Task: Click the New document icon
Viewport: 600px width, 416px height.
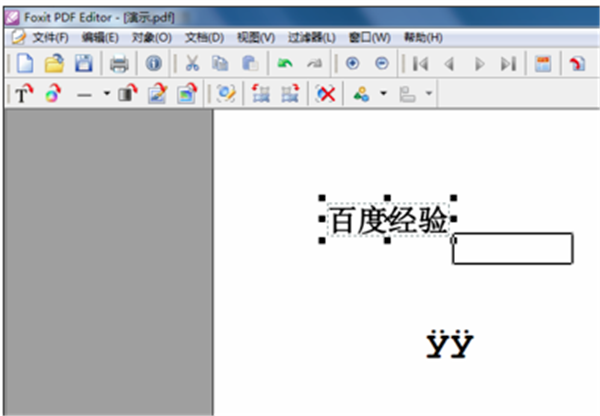Action: click(25, 64)
